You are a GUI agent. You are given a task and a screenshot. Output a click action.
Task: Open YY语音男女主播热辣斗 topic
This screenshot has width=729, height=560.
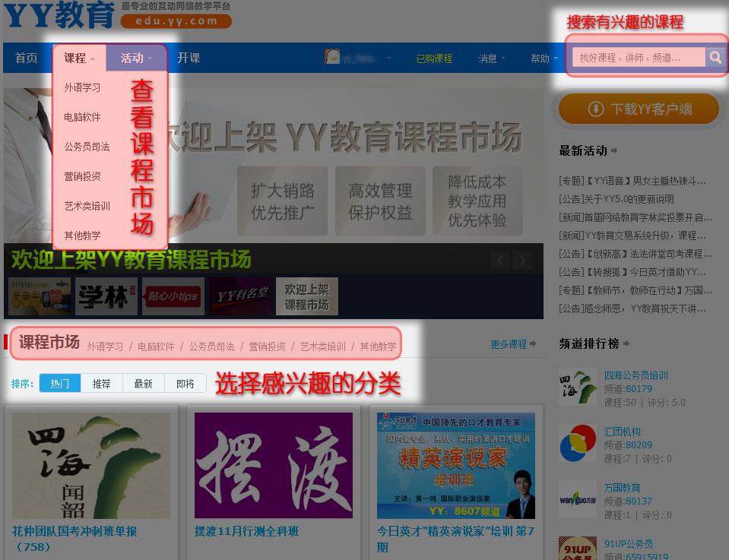tap(632, 181)
